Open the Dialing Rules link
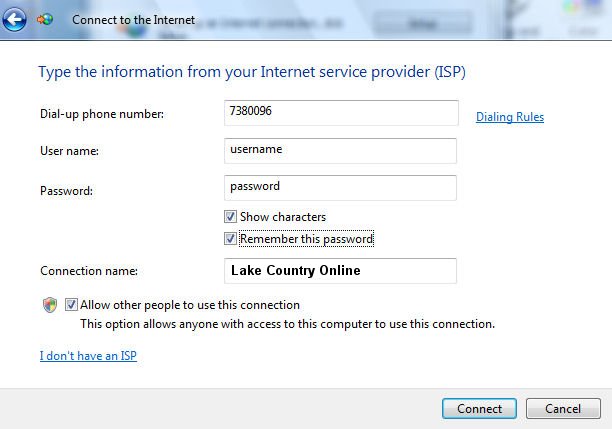This screenshot has width=612, height=429. point(510,117)
